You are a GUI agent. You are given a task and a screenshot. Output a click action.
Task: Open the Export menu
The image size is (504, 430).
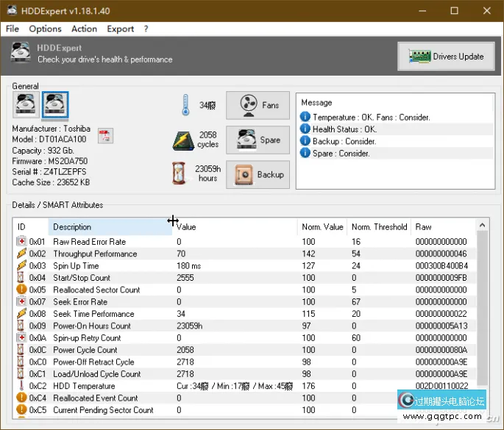120,29
